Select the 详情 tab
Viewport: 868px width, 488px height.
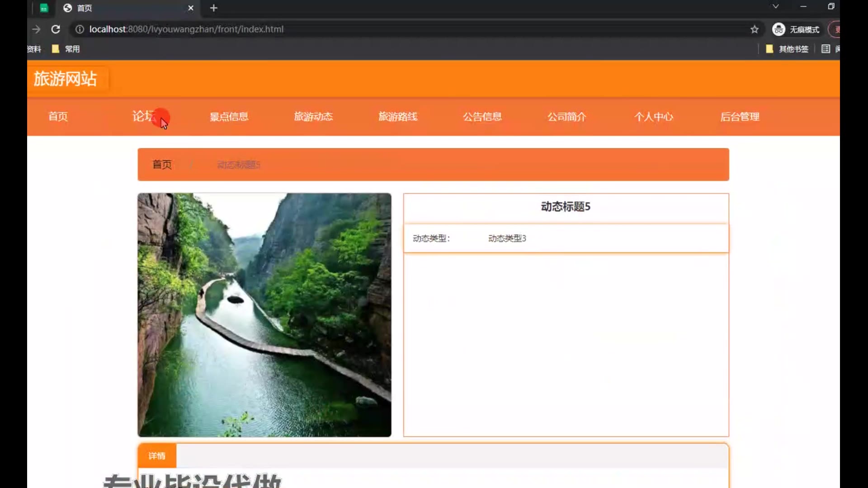pyautogui.click(x=157, y=456)
